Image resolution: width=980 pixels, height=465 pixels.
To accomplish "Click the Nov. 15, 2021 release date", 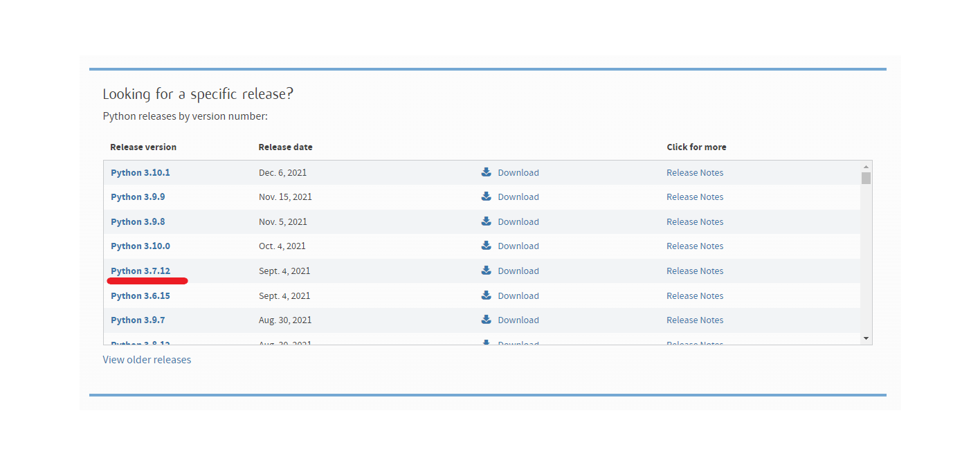I will pyautogui.click(x=285, y=197).
